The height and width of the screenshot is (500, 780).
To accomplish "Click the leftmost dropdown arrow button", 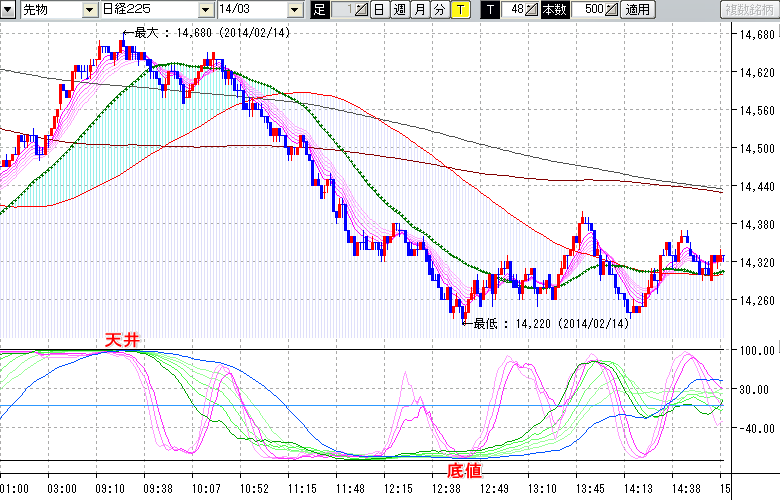I will [8, 10].
